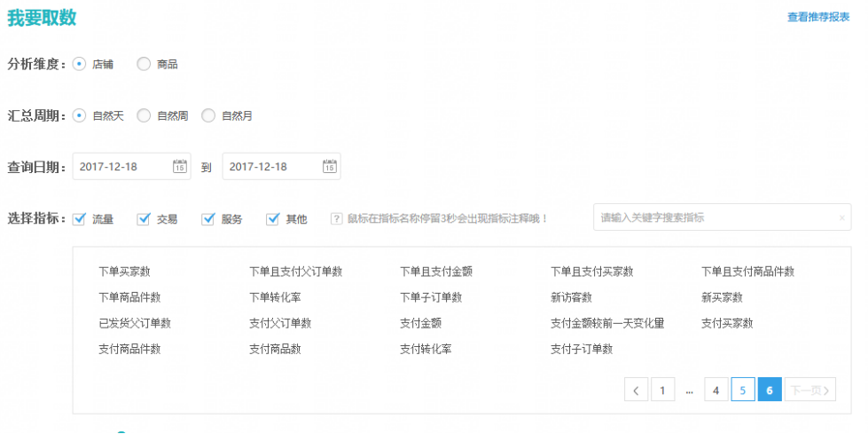Select indicator 支付买家数
Viewport: 868px width, 434px height.
(x=727, y=323)
